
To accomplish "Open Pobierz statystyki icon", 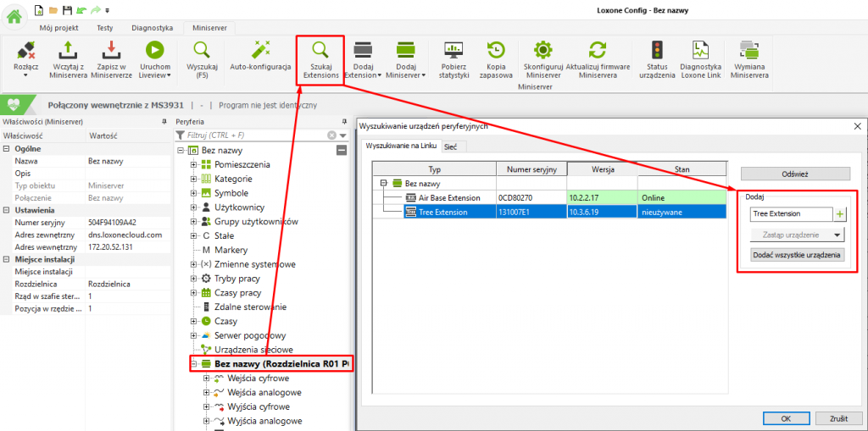I will 454,51.
